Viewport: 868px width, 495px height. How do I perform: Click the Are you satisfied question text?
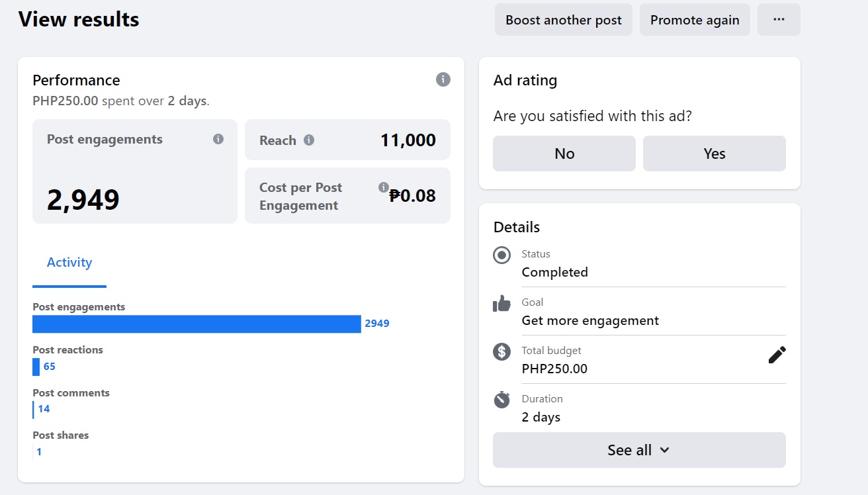tap(593, 116)
